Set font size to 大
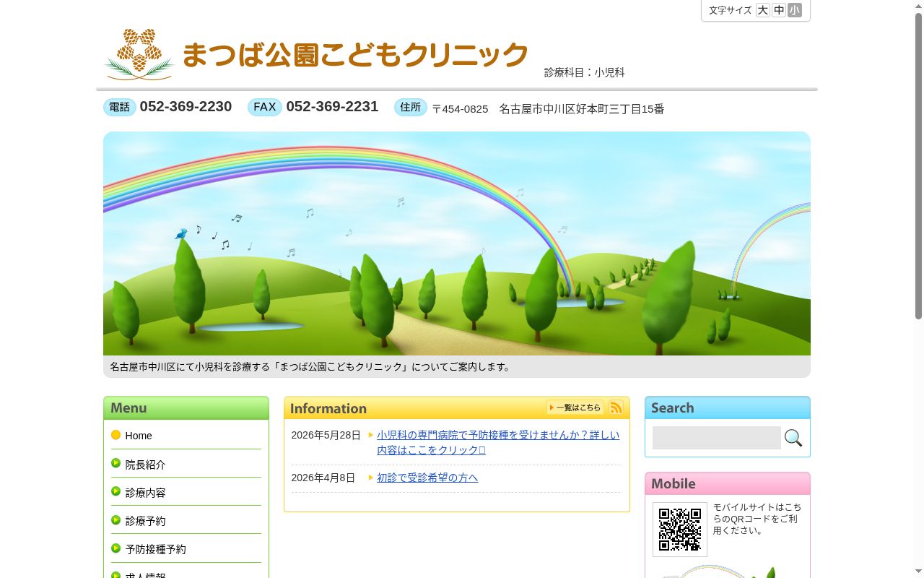The height and width of the screenshot is (578, 924). pyautogui.click(x=762, y=10)
